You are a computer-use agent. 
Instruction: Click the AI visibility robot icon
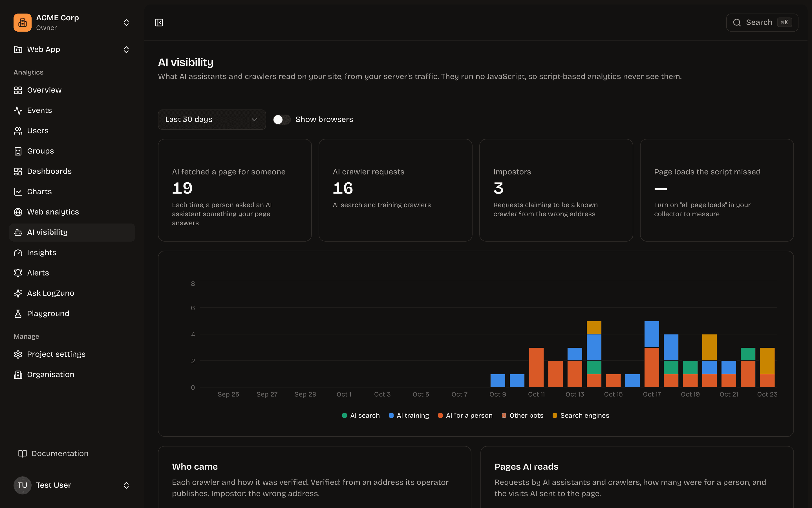pos(18,233)
